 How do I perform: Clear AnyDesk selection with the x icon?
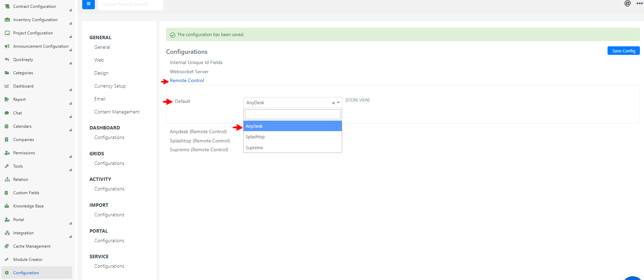click(x=333, y=103)
